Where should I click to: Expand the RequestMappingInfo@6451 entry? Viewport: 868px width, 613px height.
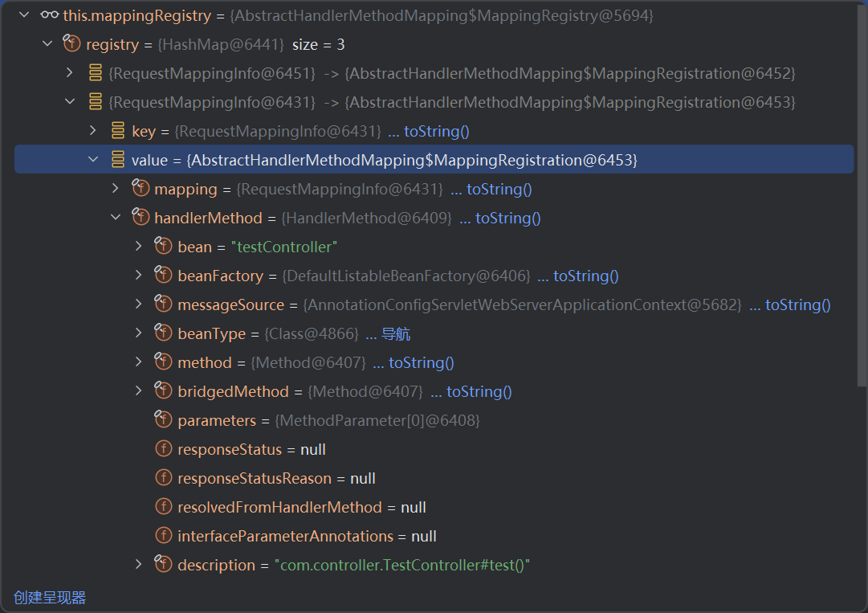[x=70, y=73]
